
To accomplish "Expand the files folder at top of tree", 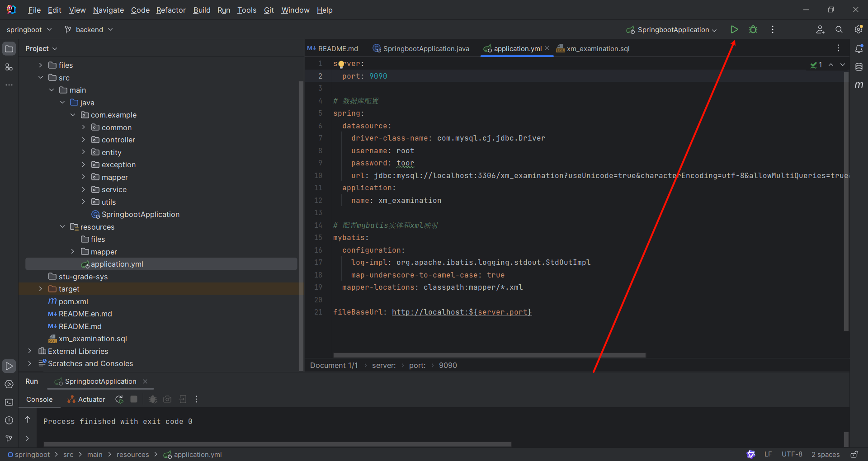I will (41, 65).
